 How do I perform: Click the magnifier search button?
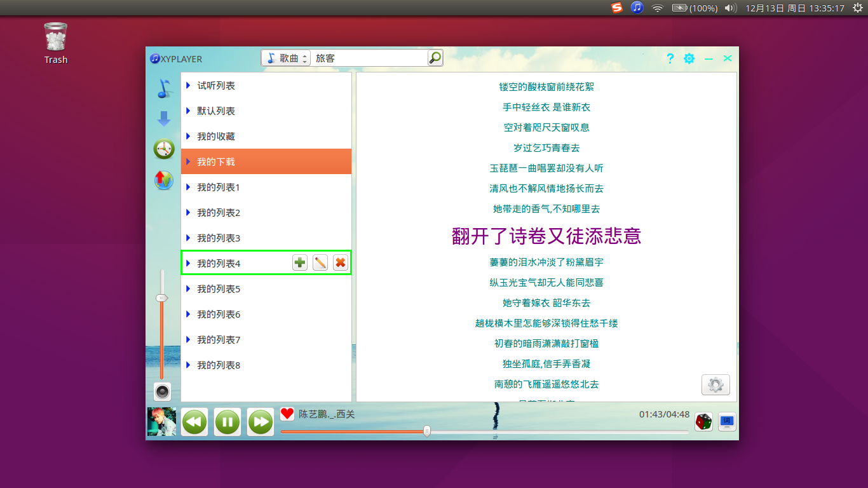[435, 58]
